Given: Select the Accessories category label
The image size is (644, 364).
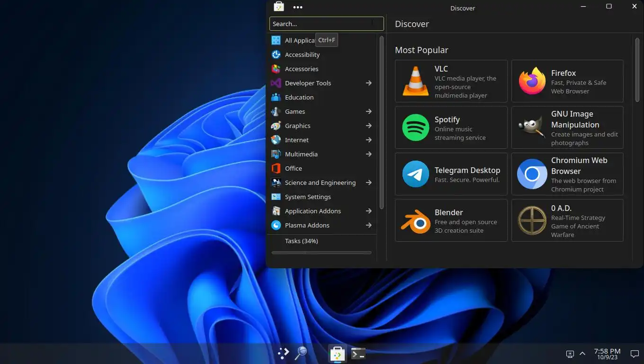Looking at the screenshot, I should (302, 69).
